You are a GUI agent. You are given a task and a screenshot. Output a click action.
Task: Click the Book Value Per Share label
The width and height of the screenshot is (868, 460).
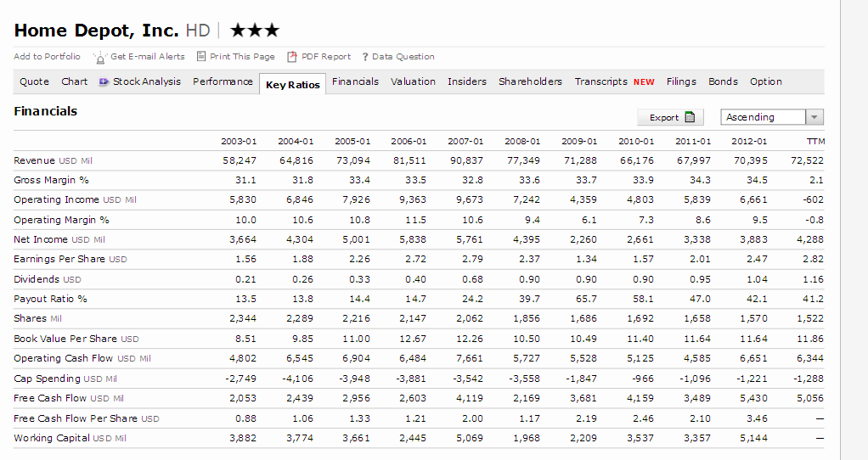(76, 339)
